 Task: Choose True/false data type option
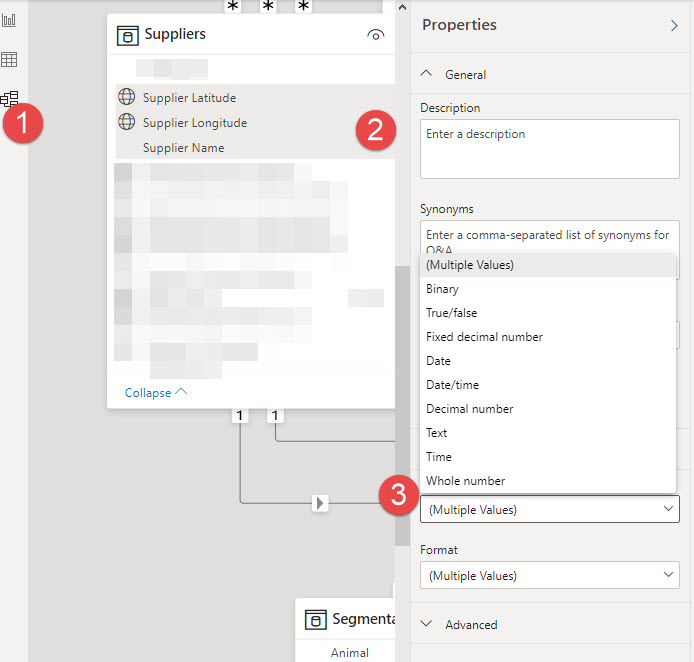click(548, 313)
